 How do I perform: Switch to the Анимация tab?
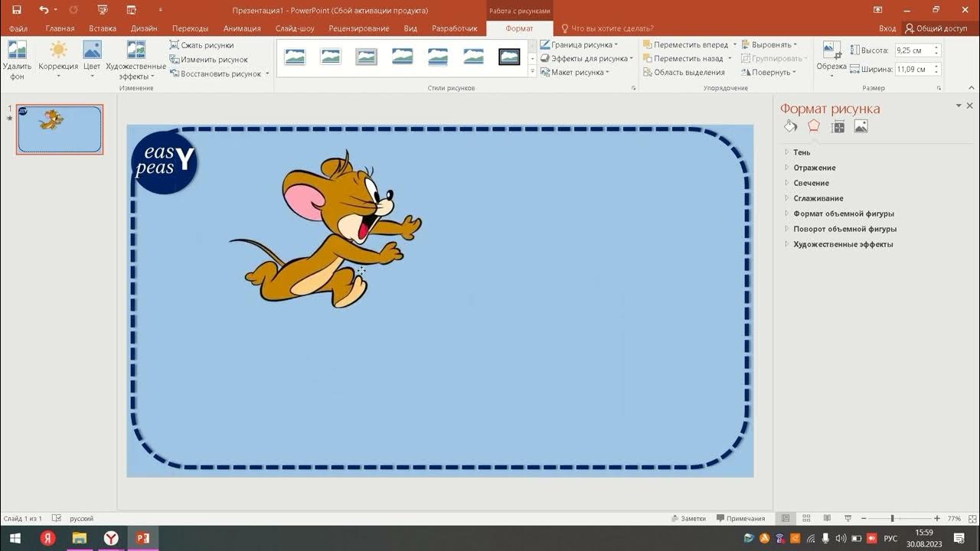click(x=242, y=28)
